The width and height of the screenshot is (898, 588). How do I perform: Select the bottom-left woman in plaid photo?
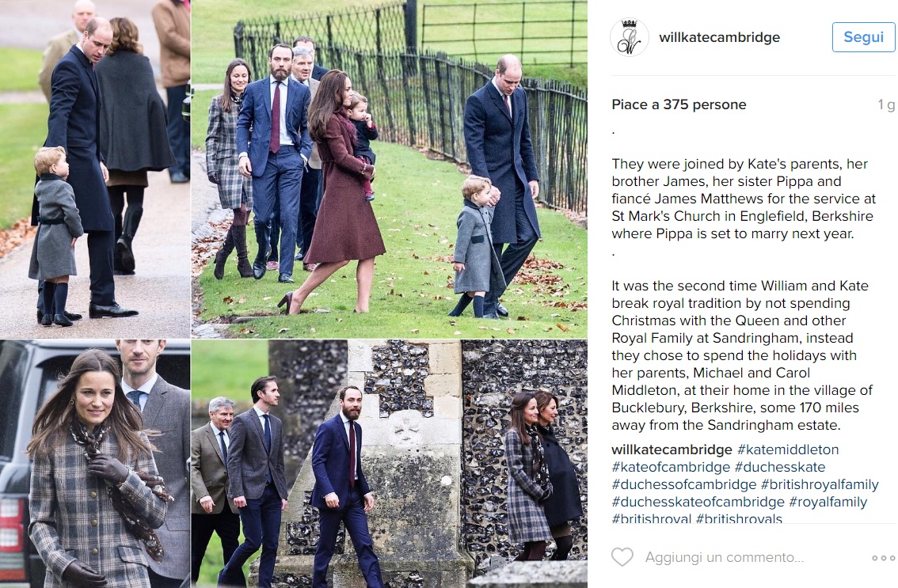pos(95,464)
